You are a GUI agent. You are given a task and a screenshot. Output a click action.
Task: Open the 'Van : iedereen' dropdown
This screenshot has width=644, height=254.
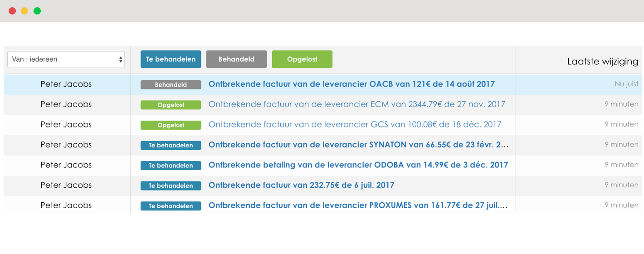click(x=66, y=59)
